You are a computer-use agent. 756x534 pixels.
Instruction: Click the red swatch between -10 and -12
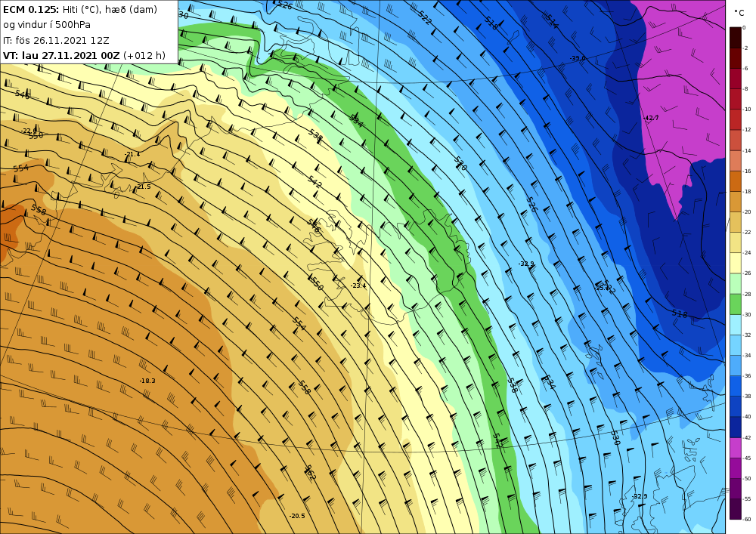coord(736,119)
